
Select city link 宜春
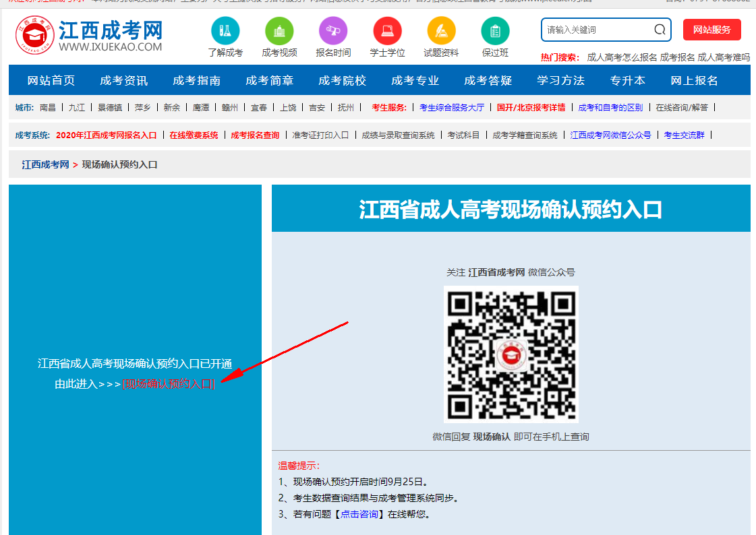click(x=259, y=107)
